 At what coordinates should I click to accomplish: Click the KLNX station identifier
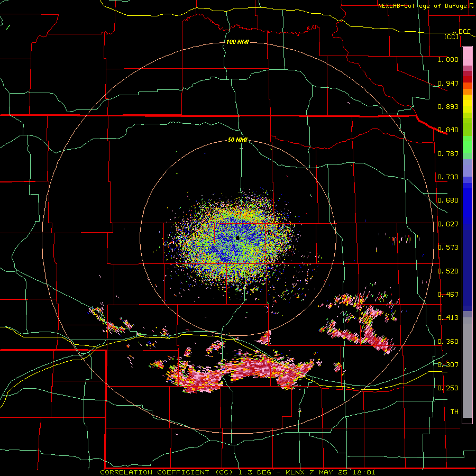pos(296,472)
